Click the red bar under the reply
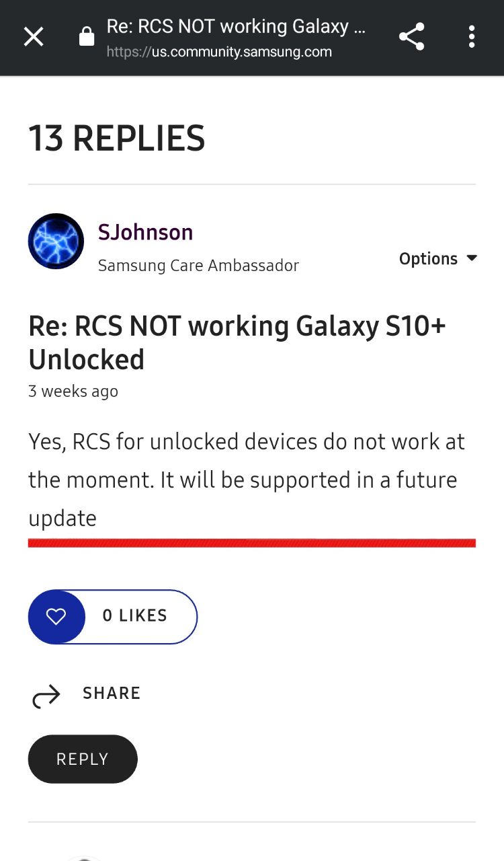The image size is (504, 861). [x=252, y=543]
